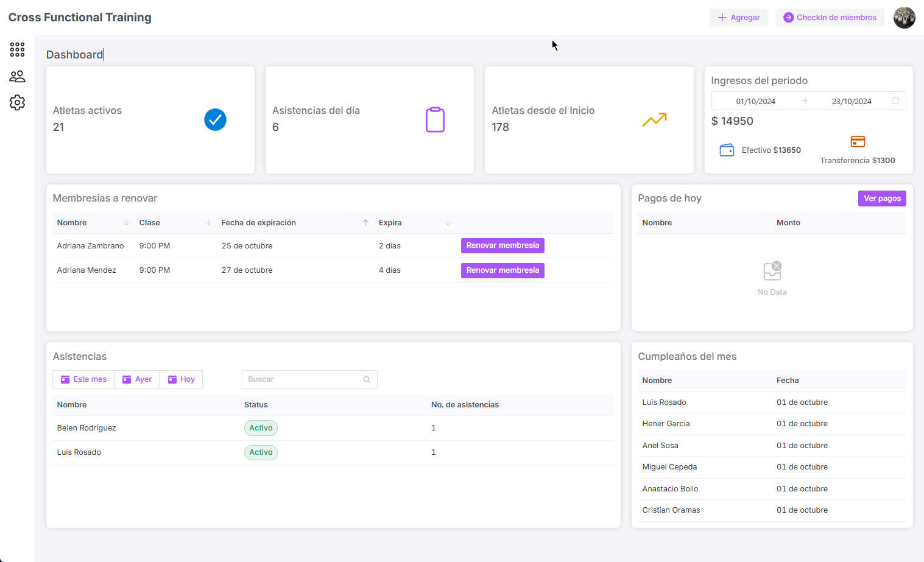Select the Este mes tab in Asistencias

click(83, 379)
